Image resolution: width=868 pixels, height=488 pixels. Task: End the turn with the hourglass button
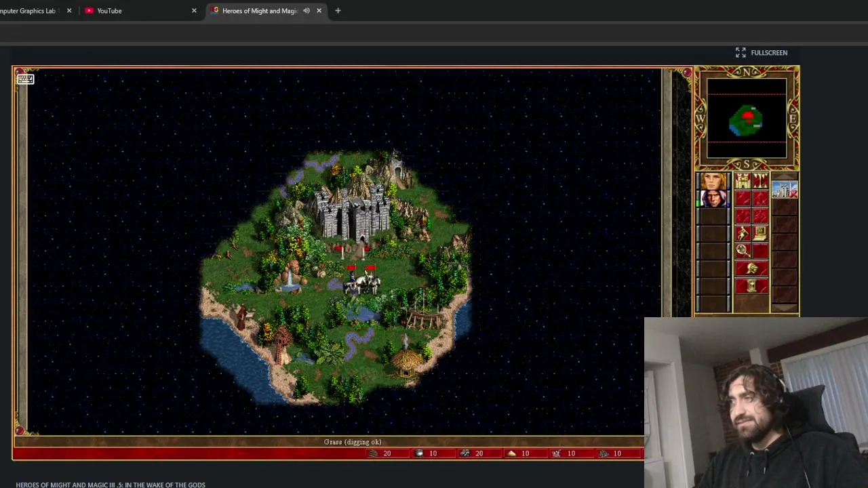pos(751,287)
